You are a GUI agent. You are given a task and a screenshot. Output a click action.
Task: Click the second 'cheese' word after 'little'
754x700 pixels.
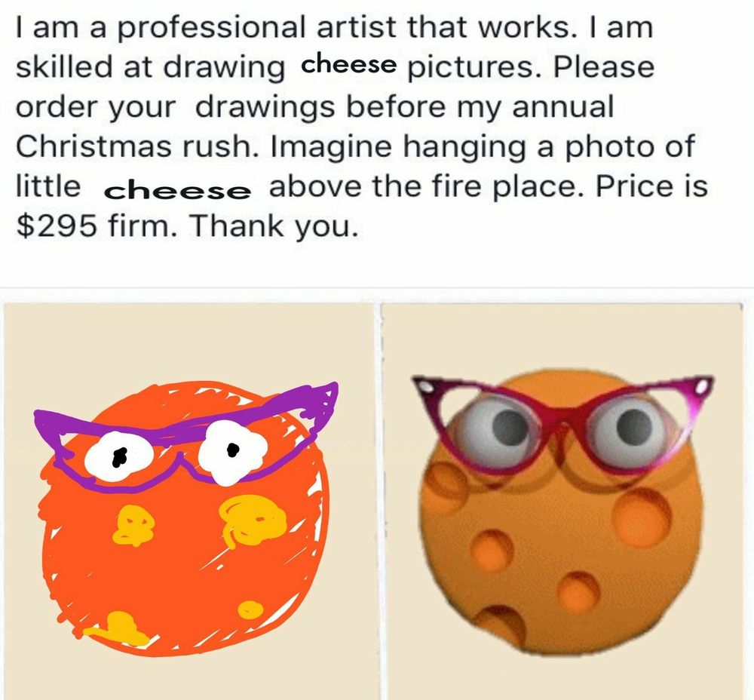pos(177,191)
